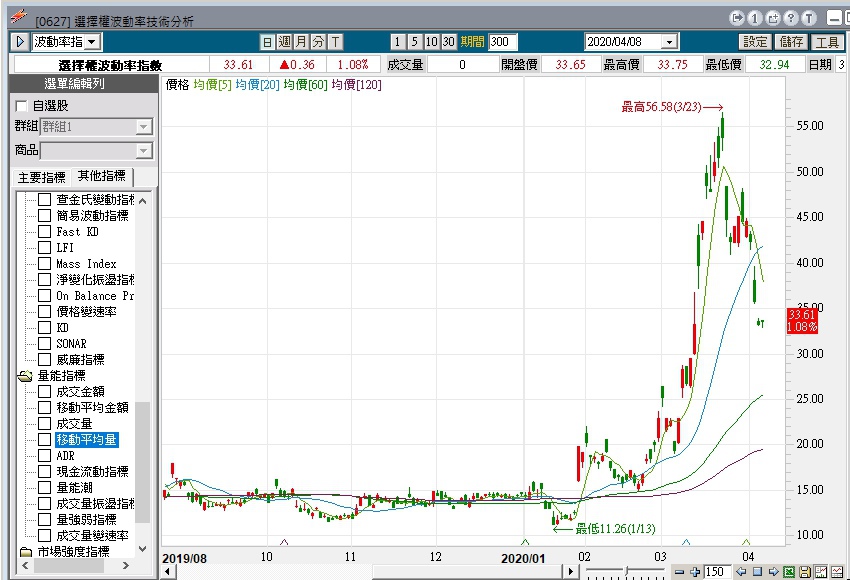Image resolution: width=850 pixels, height=580 pixels.
Task: Switch to 主要指標 tab
Action: [x=41, y=178]
